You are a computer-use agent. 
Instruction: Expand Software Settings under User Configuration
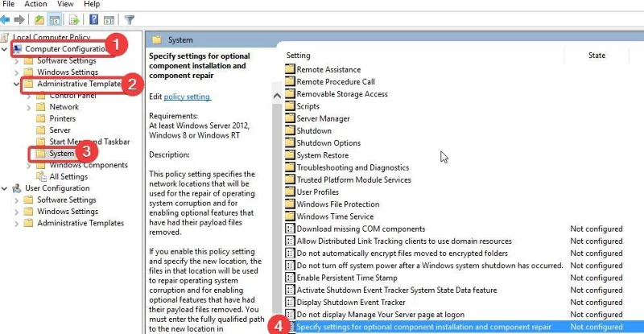[x=16, y=200]
